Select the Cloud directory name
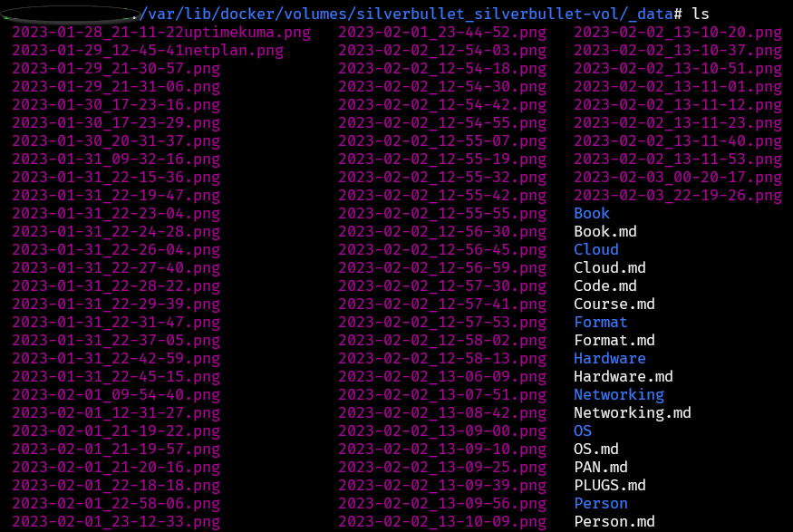The image size is (793, 532). [596, 249]
